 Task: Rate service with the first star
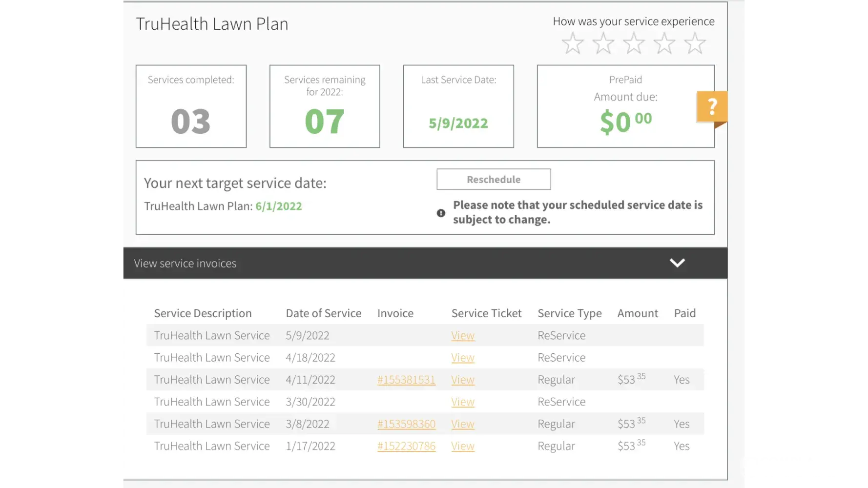click(573, 43)
